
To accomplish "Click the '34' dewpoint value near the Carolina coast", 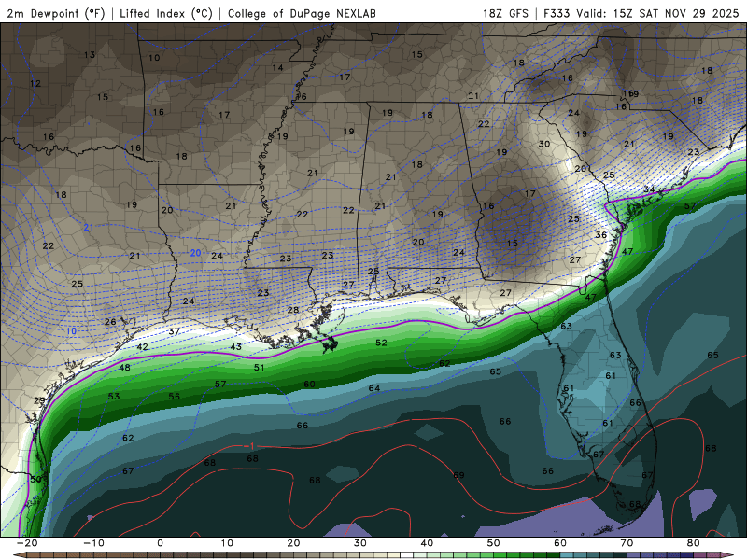I will [x=649, y=189].
